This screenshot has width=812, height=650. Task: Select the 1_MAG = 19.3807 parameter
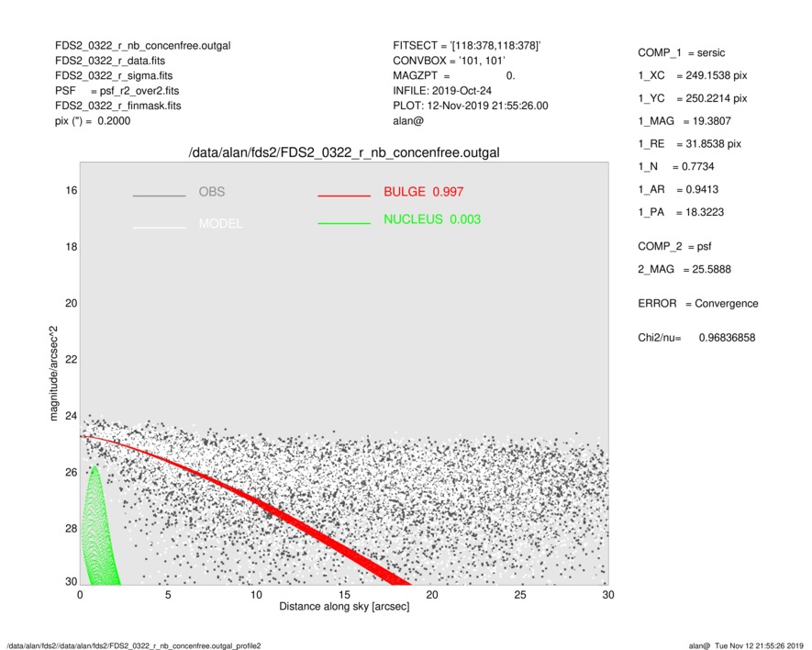point(684,121)
